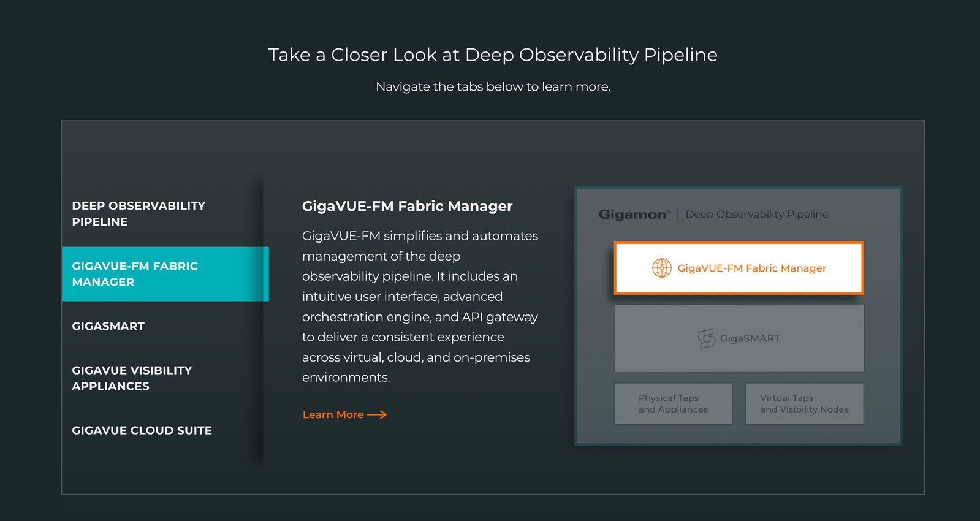Click the 'Take a Closer Look' page heading
The height and width of the screenshot is (521, 980).
(x=493, y=55)
